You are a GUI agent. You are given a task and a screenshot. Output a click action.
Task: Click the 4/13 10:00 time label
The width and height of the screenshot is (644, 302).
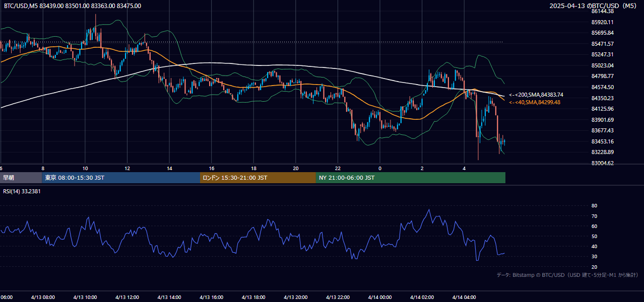click(x=85, y=297)
